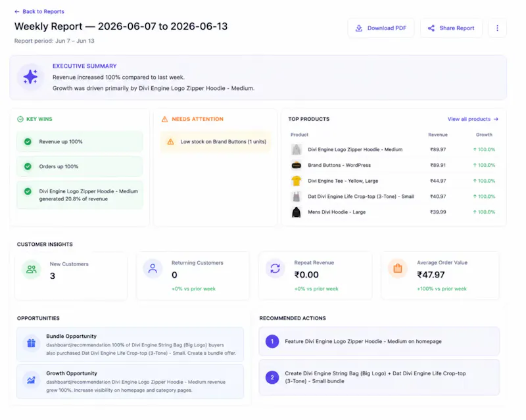Image resolution: width=526 pixels, height=420 pixels.
Task: Click Mens Divi Hoodie black thumbnail
Action: point(297,212)
